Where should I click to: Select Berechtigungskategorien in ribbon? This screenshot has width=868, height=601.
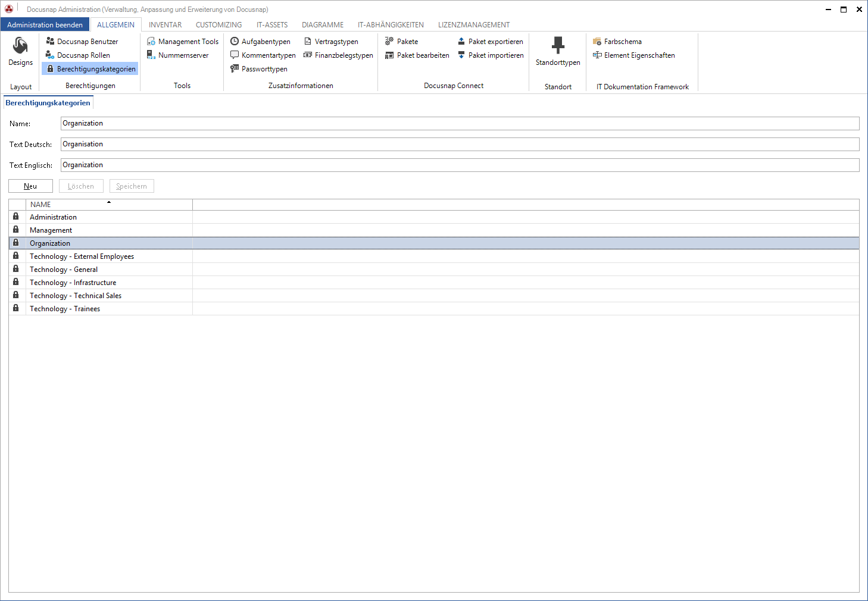90,69
